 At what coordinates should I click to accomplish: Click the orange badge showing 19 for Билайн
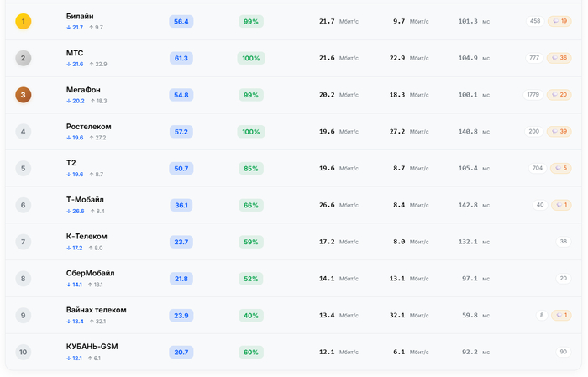[x=559, y=21]
